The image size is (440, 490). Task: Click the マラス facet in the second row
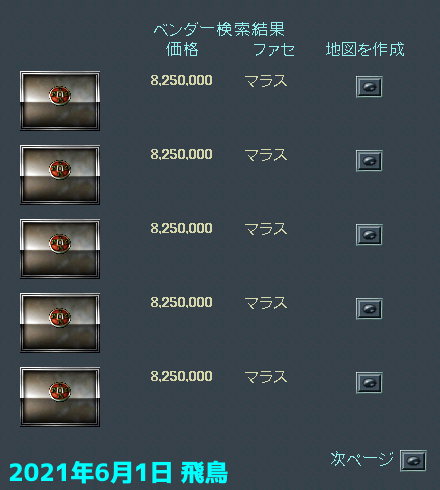(x=266, y=155)
